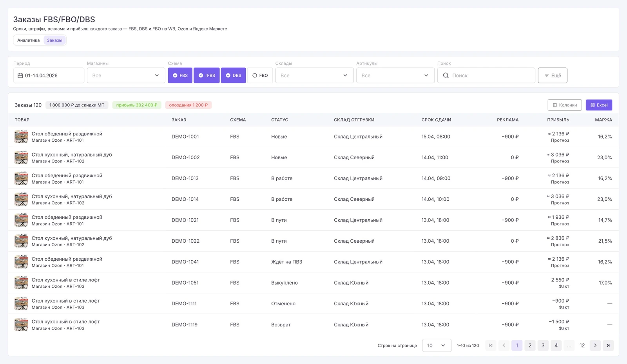
Task: Switch to the Аналитика tab
Action: click(x=29, y=40)
